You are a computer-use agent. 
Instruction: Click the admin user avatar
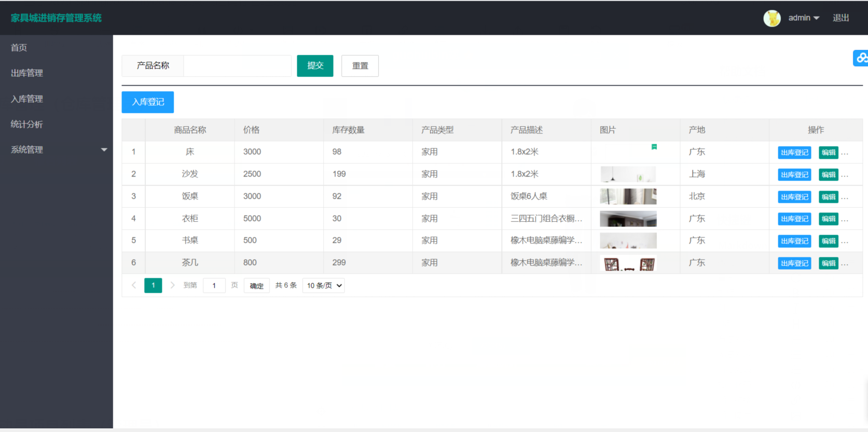pos(772,18)
